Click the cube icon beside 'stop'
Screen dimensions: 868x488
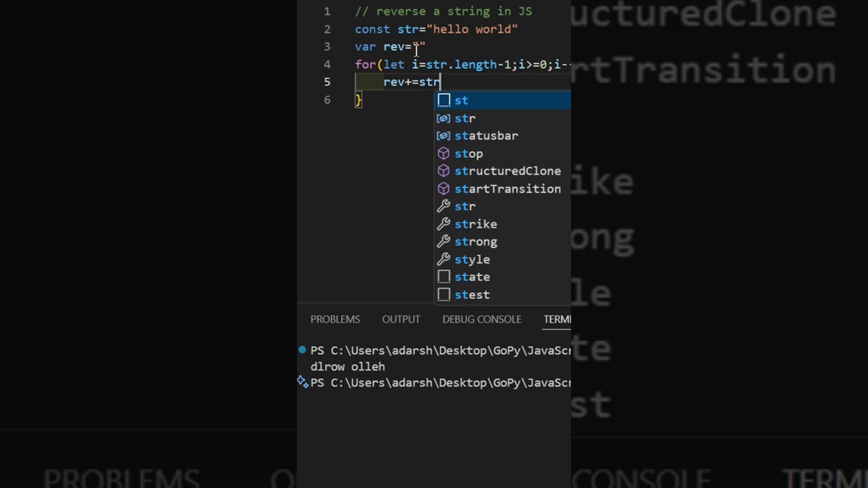point(443,153)
